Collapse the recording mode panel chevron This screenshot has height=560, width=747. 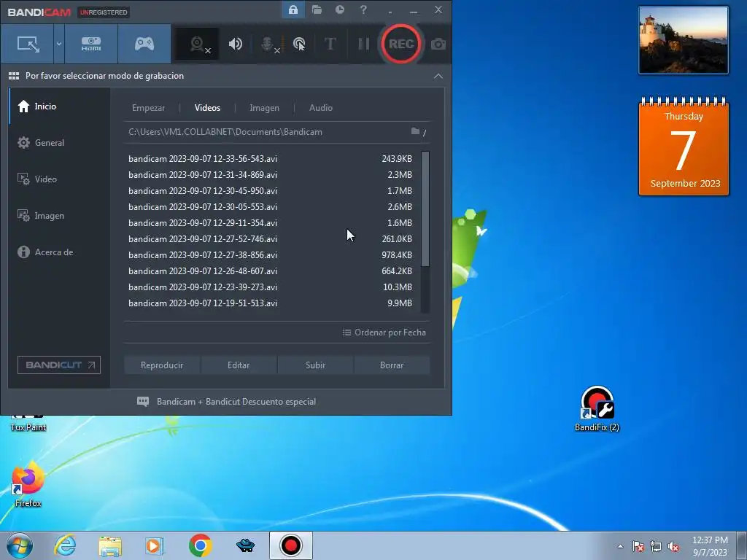point(438,76)
